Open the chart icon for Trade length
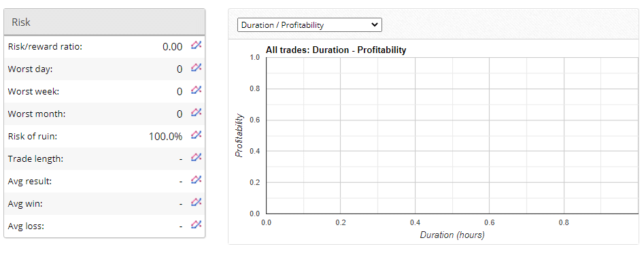The height and width of the screenshot is (255, 644). pyautogui.click(x=197, y=157)
